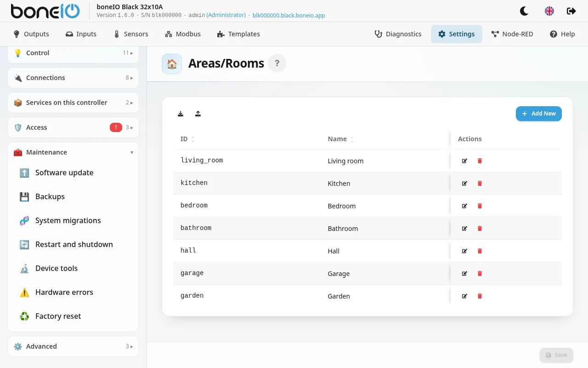This screenshot has height=368, width=588.
Task: Expand the Access section
Action: (x=73, y=127)
